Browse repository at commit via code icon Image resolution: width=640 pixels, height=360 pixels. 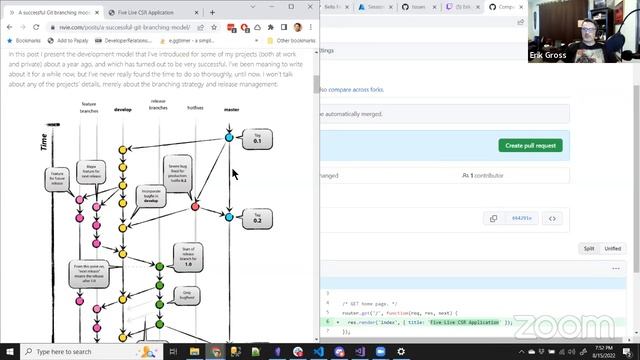[552, 218]
